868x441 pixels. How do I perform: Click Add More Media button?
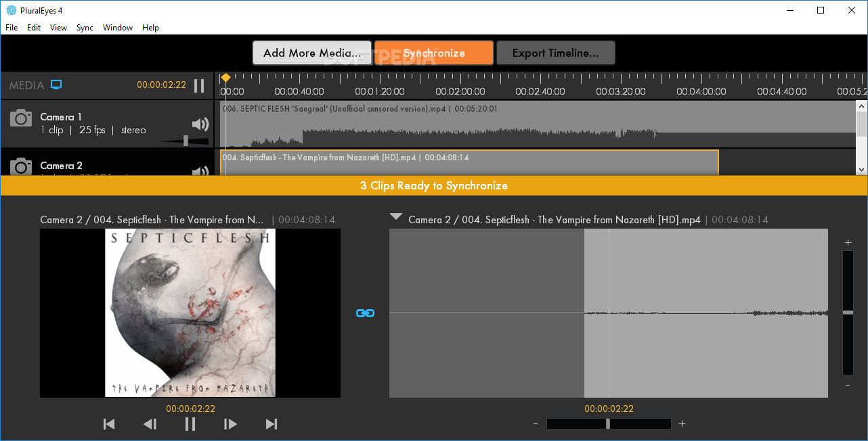point(312,53)
